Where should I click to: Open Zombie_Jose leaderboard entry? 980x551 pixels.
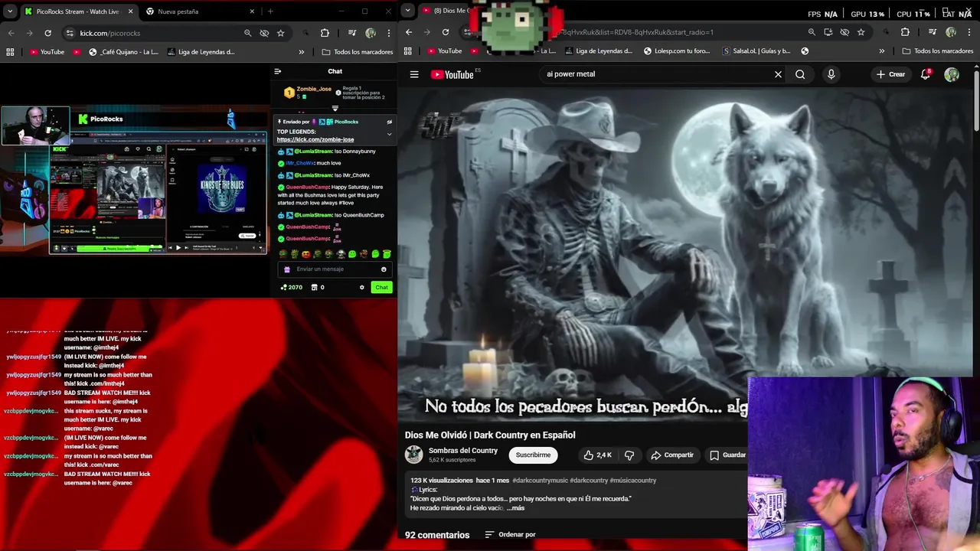coord(308,93)
